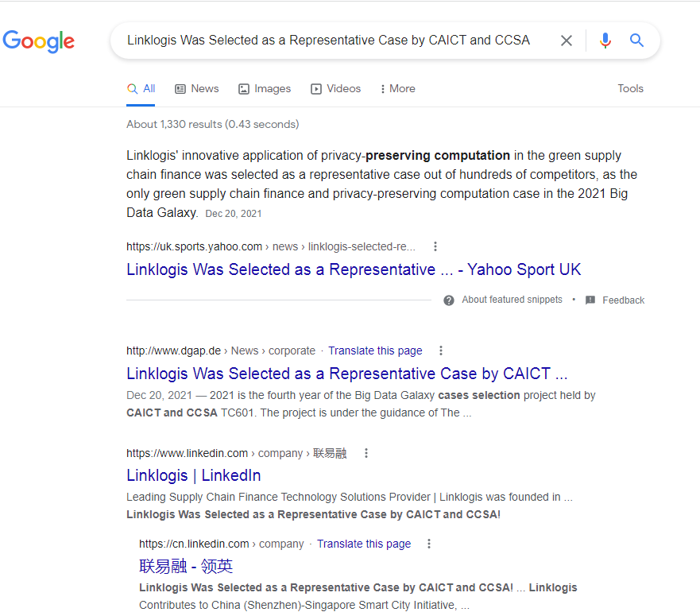Switch to the News results tab
The image size is (700, 612).
pyautogui.click(x=196, y=89)
